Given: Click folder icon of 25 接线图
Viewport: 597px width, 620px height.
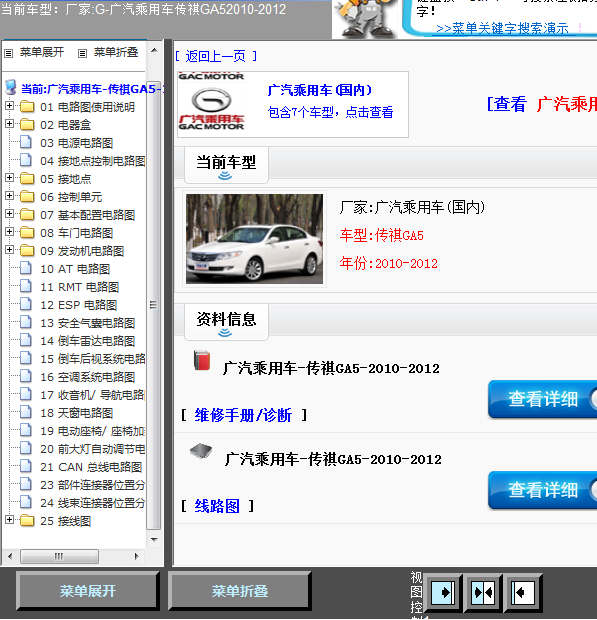Looking at the screenshot, I should (27, 521).
